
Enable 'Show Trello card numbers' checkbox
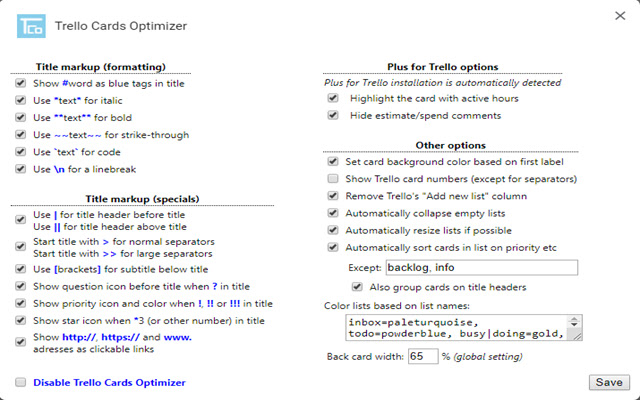point(333,178)
